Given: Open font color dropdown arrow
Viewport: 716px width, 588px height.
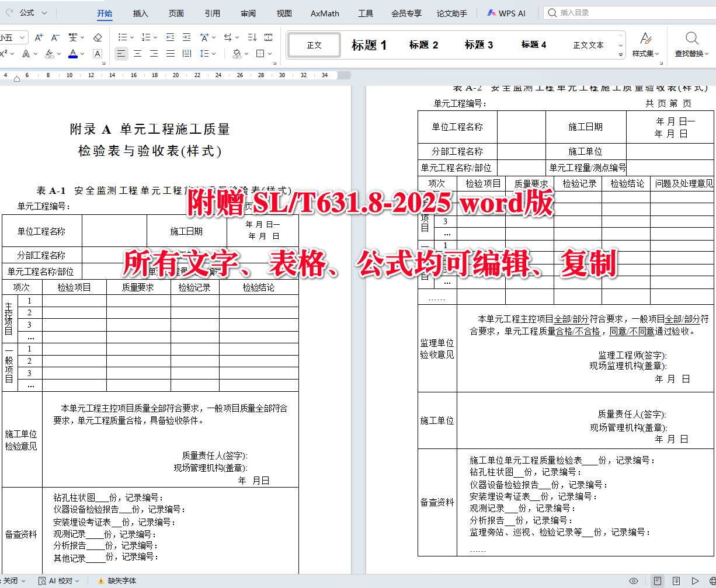Looking at the screenshot, I should point(82,54).
